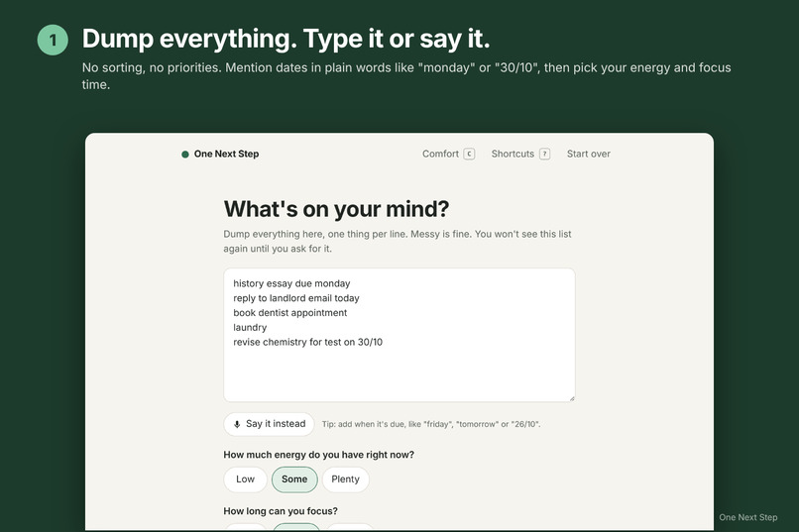Click Start over
Screen dimensions: 799x532
tap(589, 154)
